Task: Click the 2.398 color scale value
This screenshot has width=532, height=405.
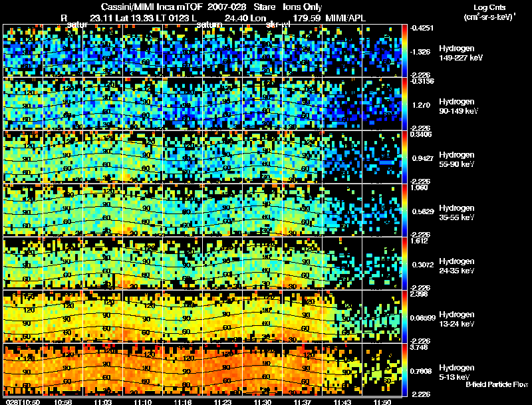Action: pyautogui.click(x=420, y=294)
